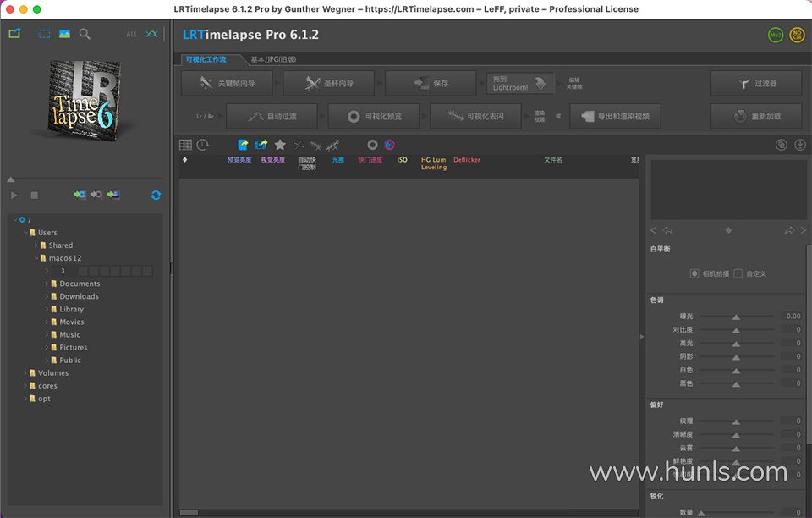Select the Movies folder

tap(71, 322)
